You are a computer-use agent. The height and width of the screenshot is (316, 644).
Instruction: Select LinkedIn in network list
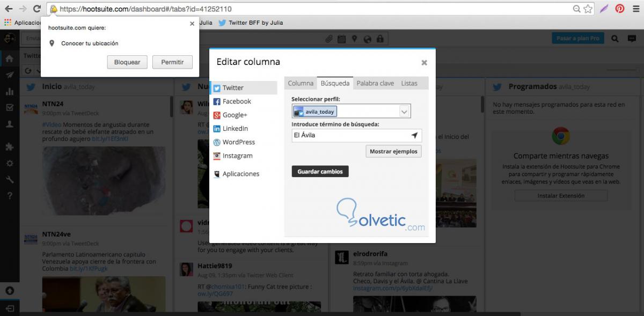coord(244,129)
